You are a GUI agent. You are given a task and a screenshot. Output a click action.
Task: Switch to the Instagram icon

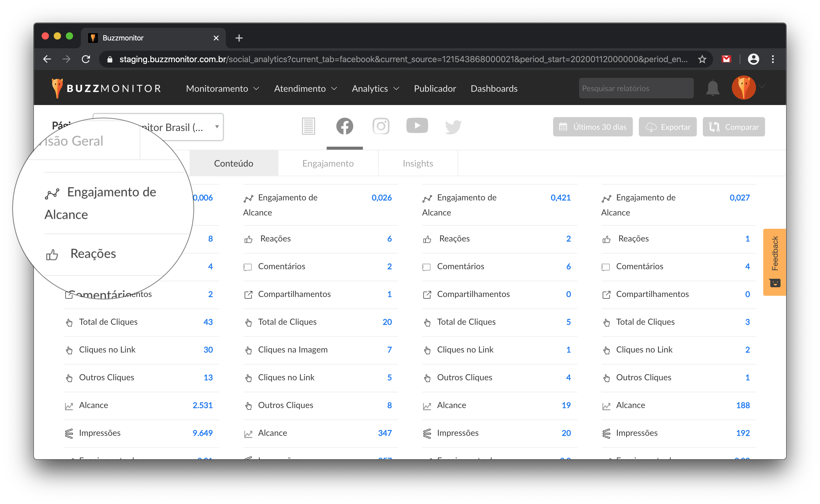coord(381,126)
